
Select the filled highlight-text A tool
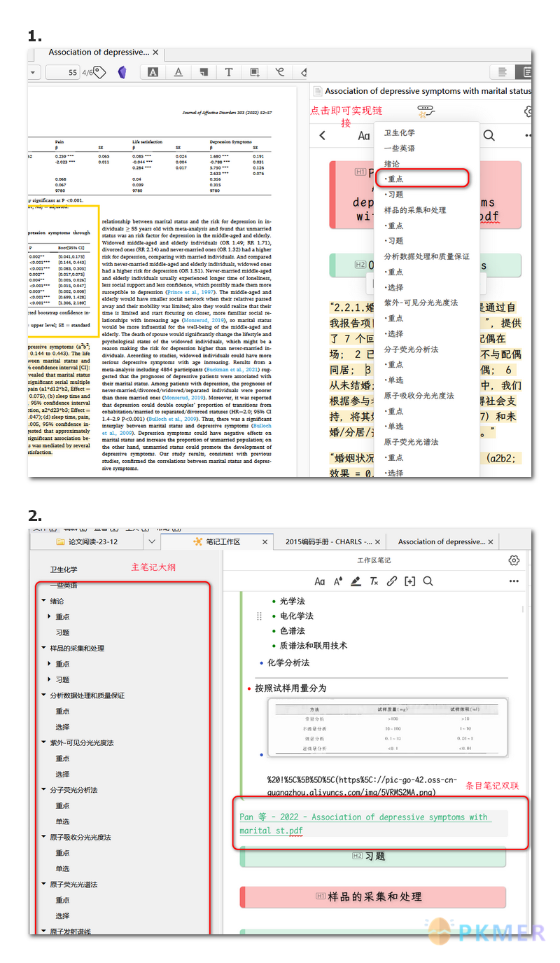point(153,72)
